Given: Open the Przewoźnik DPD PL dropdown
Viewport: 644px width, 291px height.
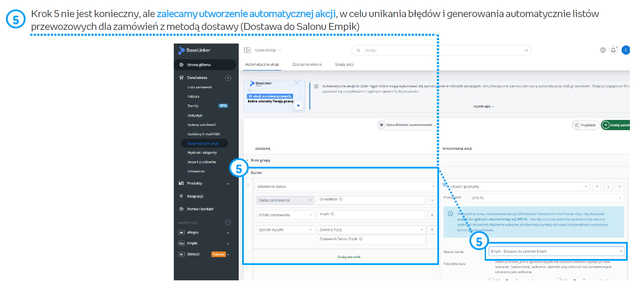Looking at the screenshot, I should click(x=546, y=198).
